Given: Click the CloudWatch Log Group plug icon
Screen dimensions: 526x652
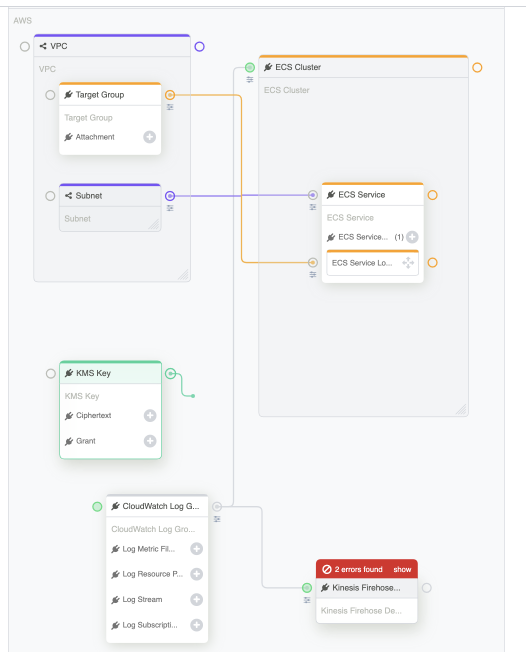Looking at the screenshot, I should 116,506.
